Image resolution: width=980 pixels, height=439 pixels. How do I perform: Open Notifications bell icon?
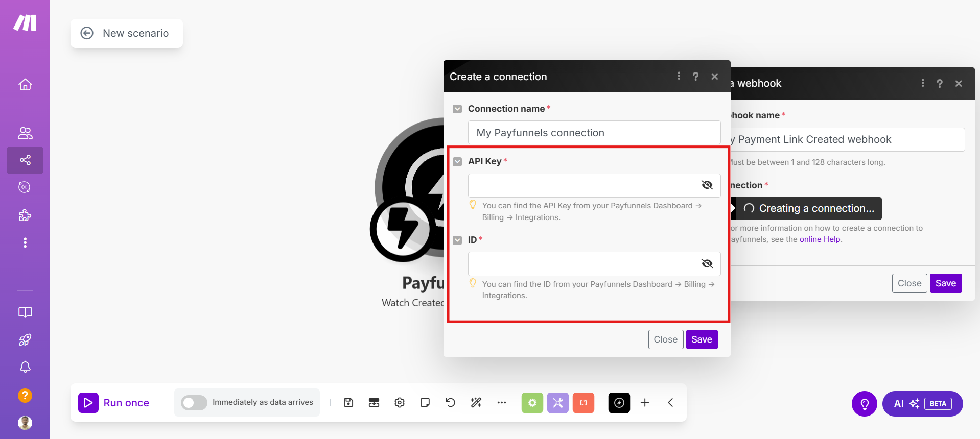25,367
